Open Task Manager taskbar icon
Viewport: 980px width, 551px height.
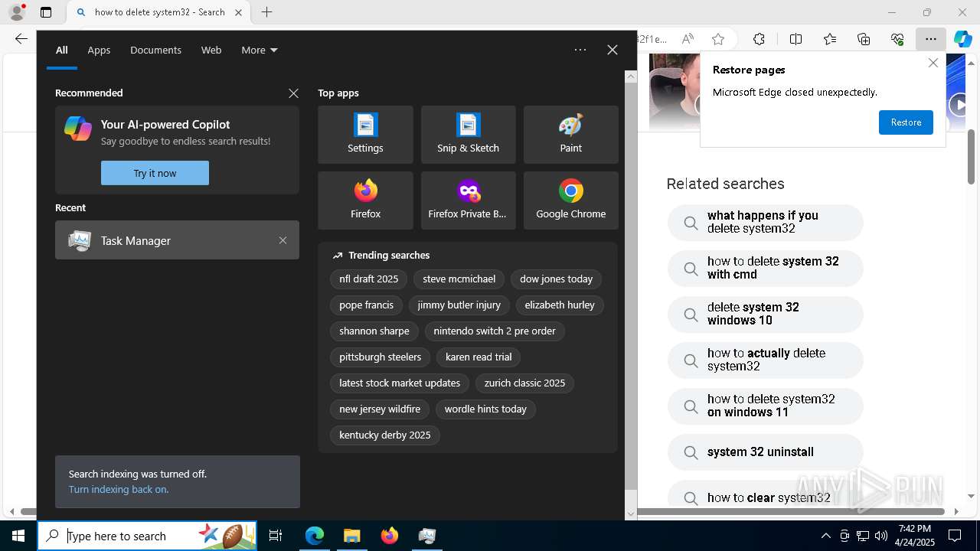pos(427,536)
